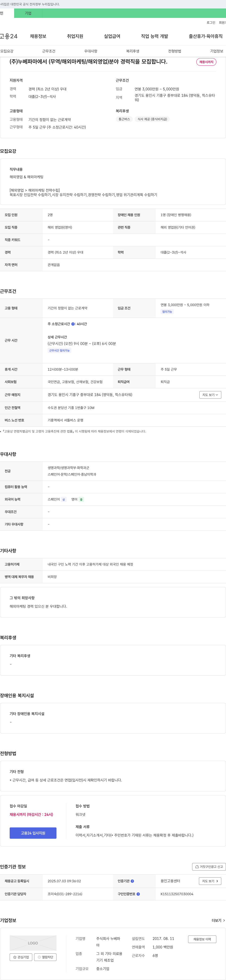Click the 채용시까지 (마감시간 : 24시) deadline text
Viewport: 226px width, 980px height.
[x=31, y=814]
